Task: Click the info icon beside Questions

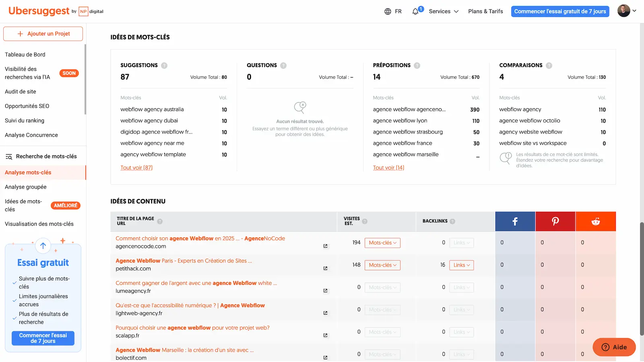Action: 283,66
